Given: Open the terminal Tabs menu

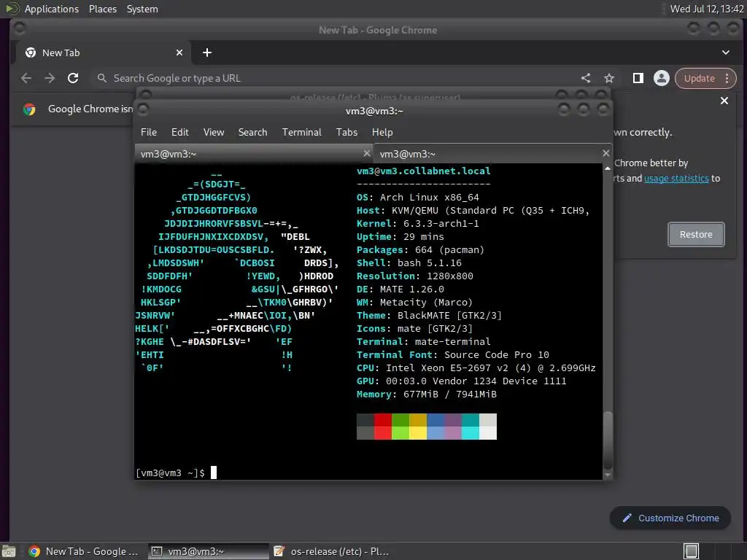Looking at the screenshot, I should point(347,133).
